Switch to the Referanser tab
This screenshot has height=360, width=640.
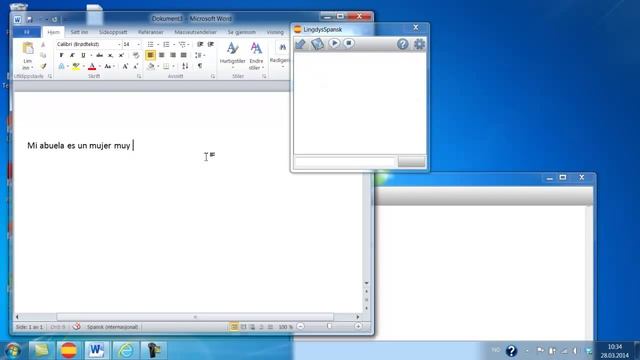151,32
